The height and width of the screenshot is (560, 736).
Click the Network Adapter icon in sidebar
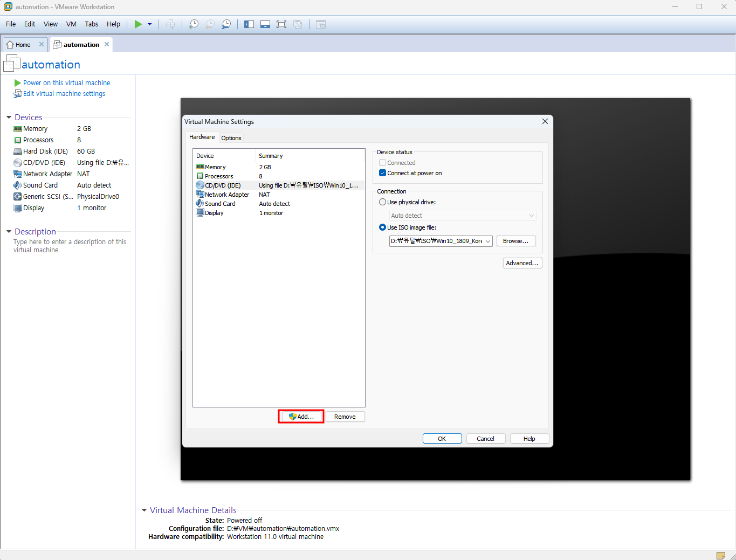[18, 174]
